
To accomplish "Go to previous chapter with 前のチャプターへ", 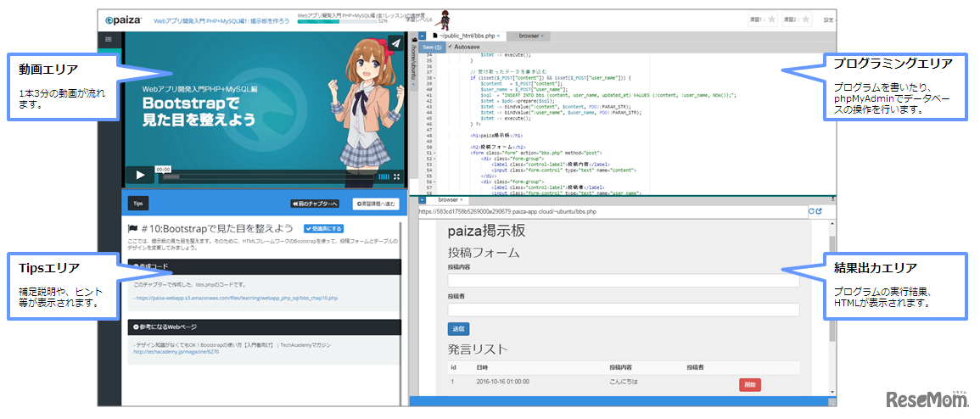I will pyautogui.click(x=316, y=204).
